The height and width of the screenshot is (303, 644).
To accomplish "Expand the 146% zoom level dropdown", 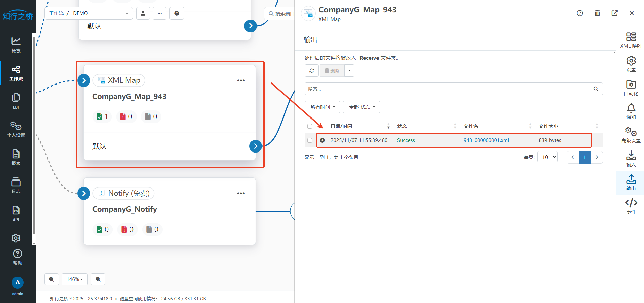I will (x=75, y=279).
